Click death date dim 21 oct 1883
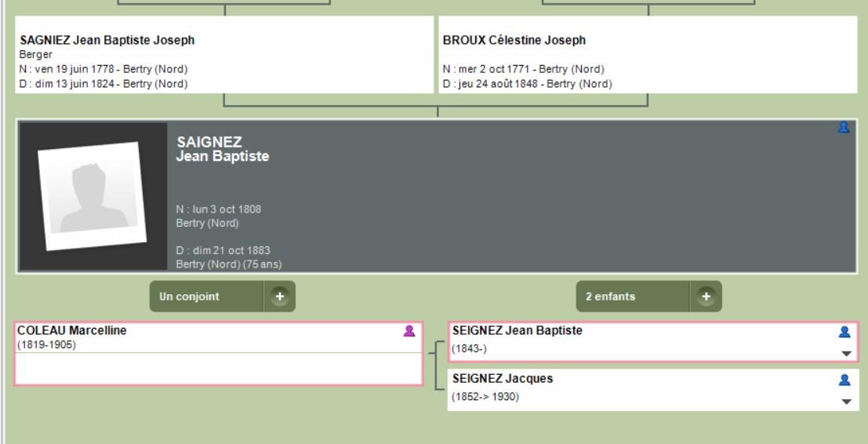This screenshot has height=444, width=868. [223, 250]
